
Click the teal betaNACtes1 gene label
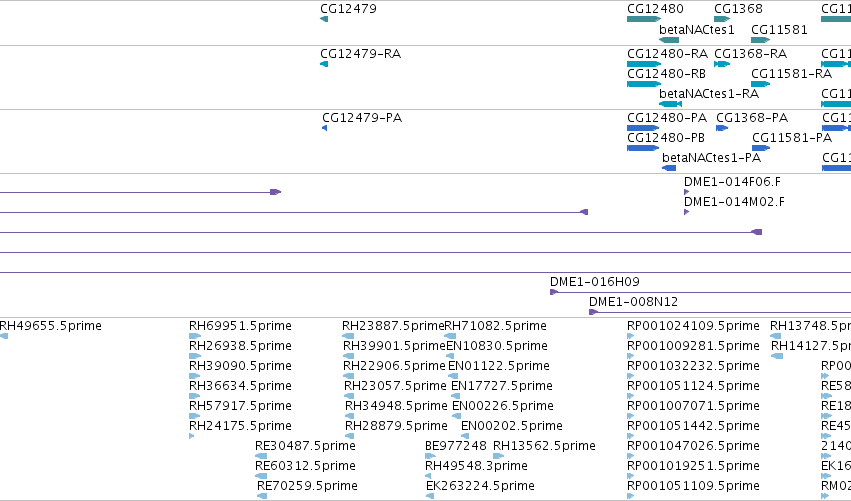tap(696, 29)
